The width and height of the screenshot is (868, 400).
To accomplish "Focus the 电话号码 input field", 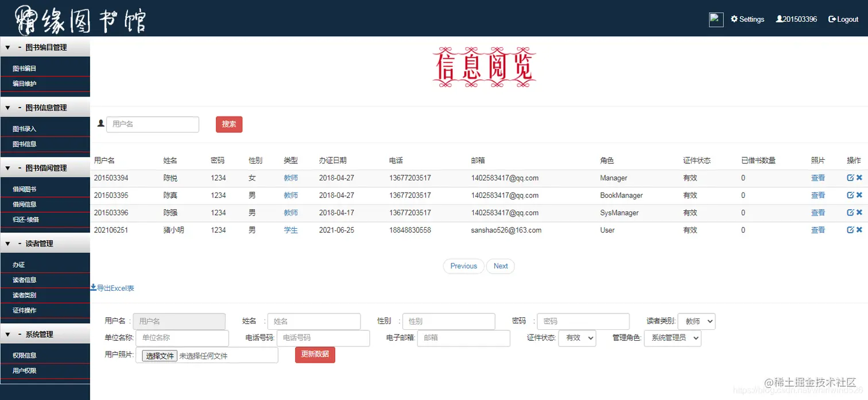I will 323,338.
